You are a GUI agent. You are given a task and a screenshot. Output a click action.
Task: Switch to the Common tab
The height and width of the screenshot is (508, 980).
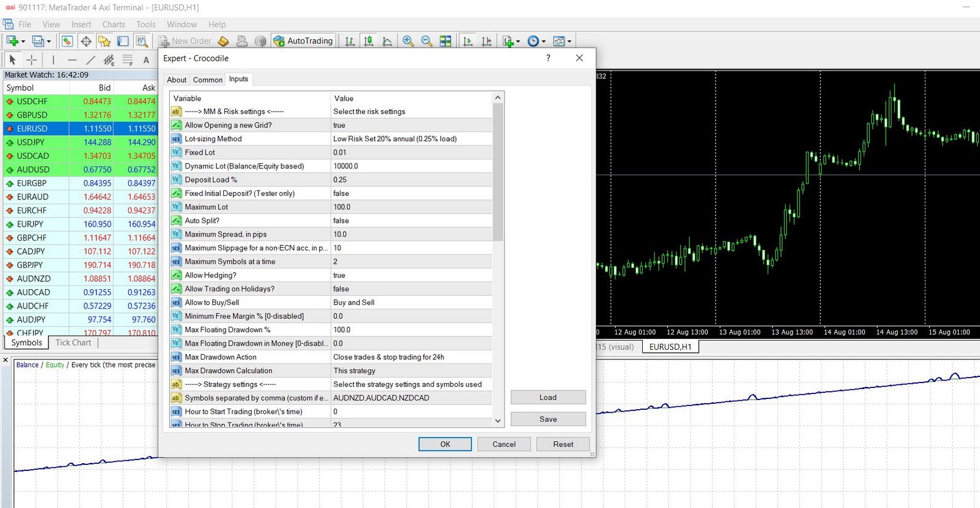point(207,80)
